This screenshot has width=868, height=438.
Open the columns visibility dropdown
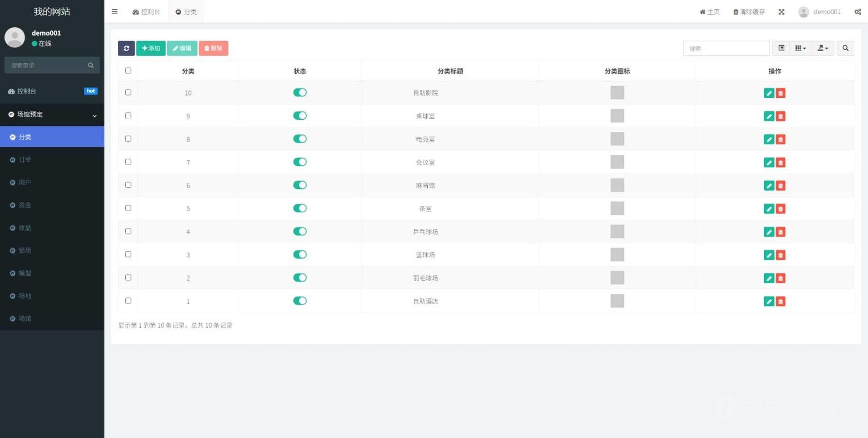(800, 48)
